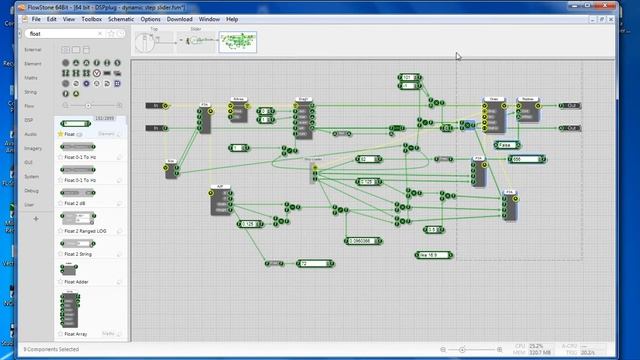Screen dimensions: 640x360
Task: Click the third rectangle filter icon in top row
Action: coord(86,50)
